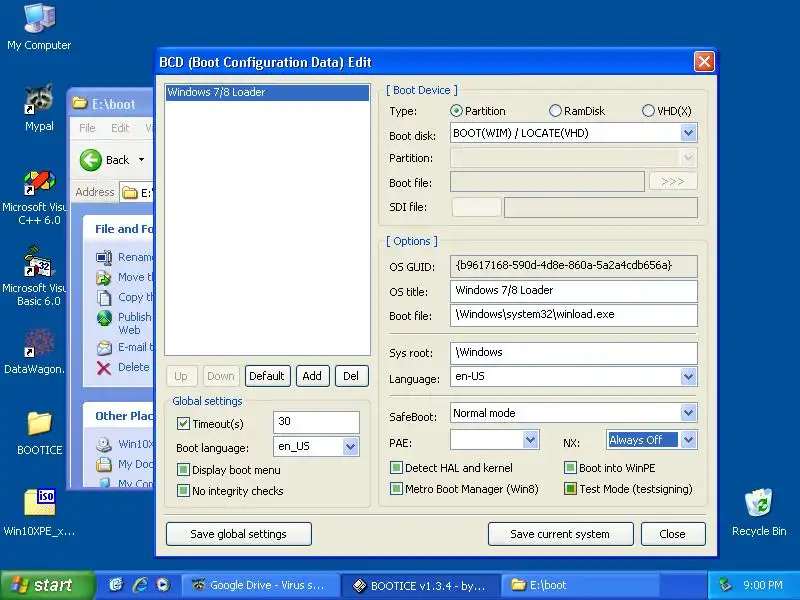Toggle Test Mode (testsigning) checkbox
Image resolution: width=800 pixels, height=600 pixels.
pyautogui.click(x=570, y=489)
